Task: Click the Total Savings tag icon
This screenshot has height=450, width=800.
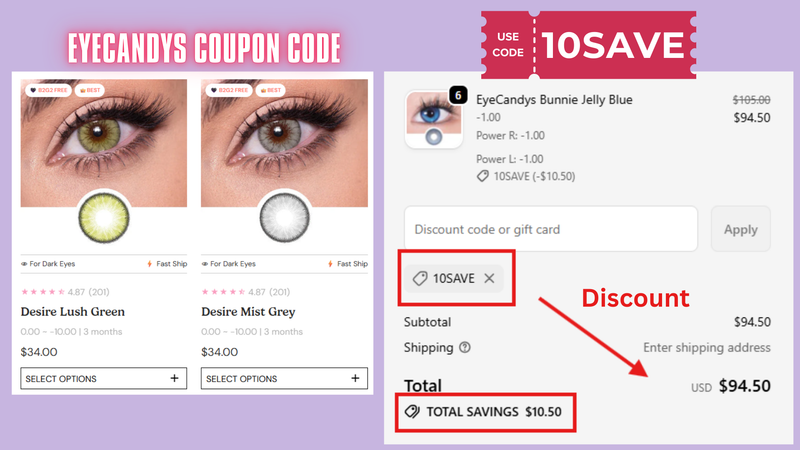Action: click(412, 412)
